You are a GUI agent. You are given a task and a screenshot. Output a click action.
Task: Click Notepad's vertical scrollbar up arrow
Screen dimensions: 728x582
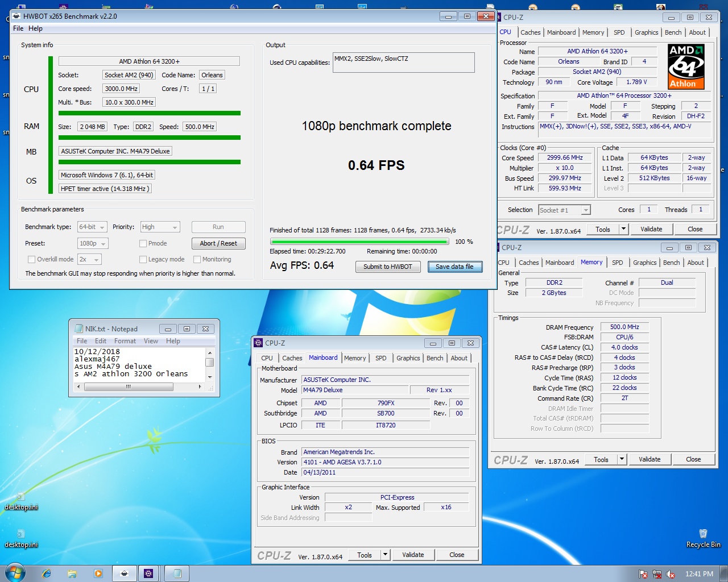pos(210,351)
